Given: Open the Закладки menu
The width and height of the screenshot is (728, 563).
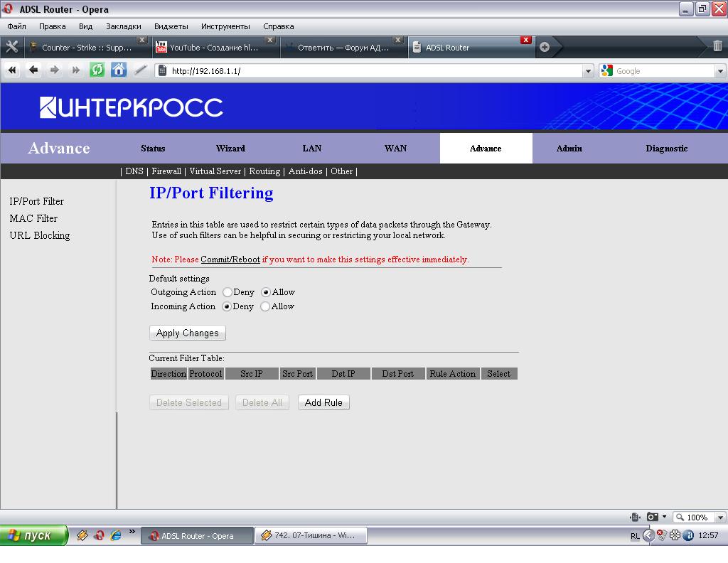Looking at the screenshot, I should tap(124, 26).
